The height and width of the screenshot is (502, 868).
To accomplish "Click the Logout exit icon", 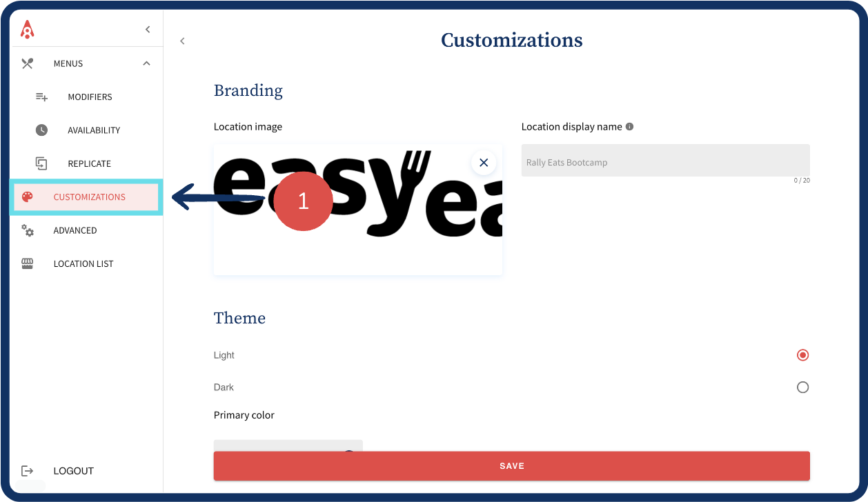I will (x=27, y=471).
